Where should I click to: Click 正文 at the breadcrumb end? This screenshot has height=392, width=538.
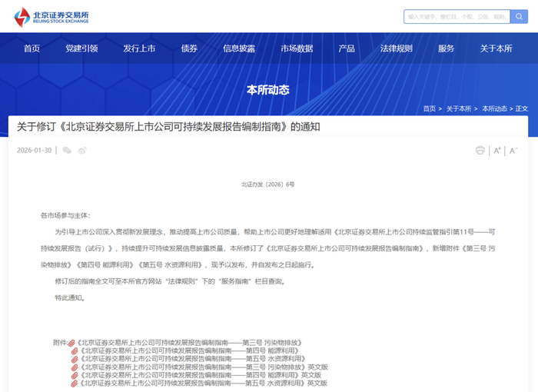(x=522, y=109)
